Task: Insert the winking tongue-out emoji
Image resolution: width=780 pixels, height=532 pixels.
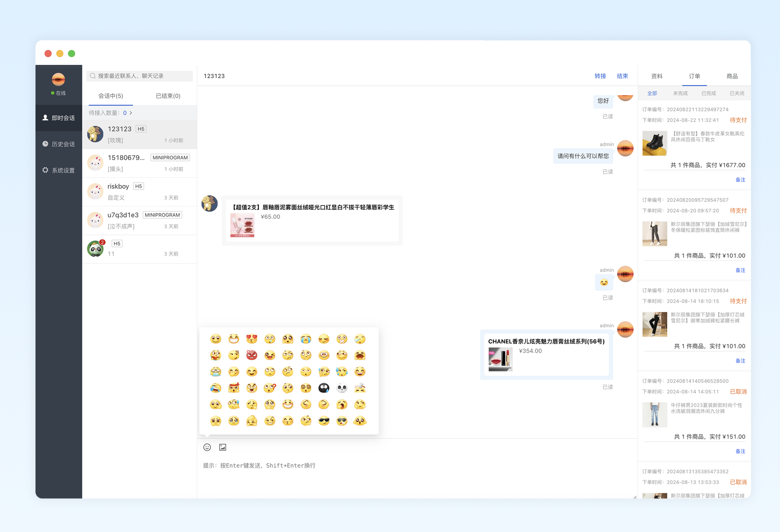Action: [270, 355]
